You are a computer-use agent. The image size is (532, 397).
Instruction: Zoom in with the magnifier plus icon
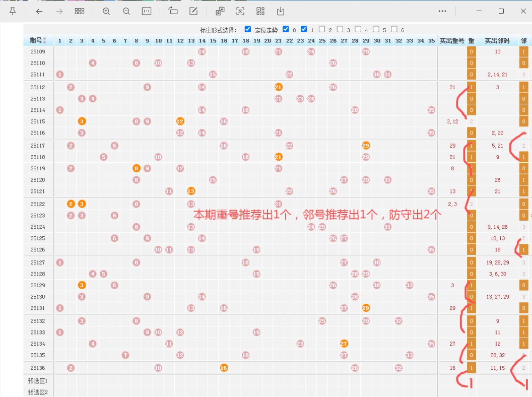[x=106, y=11]
